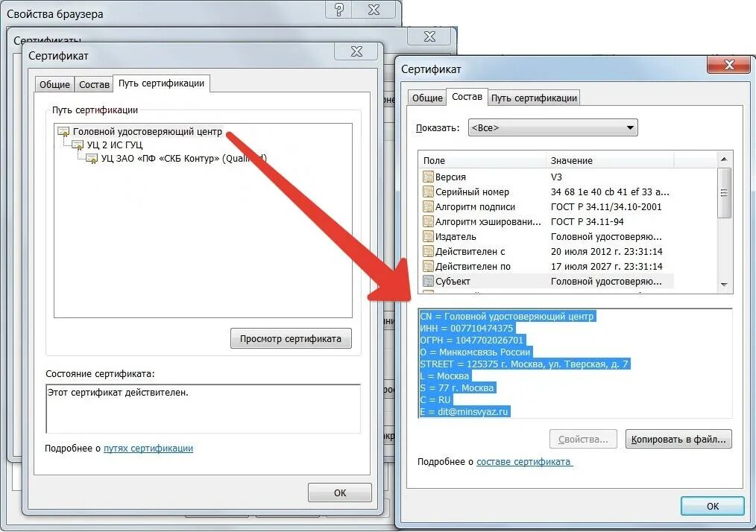The width and height of the screenshot is (756, 532).
Task: Click the Просмотр сертификата button
Action: coord(291,339)
